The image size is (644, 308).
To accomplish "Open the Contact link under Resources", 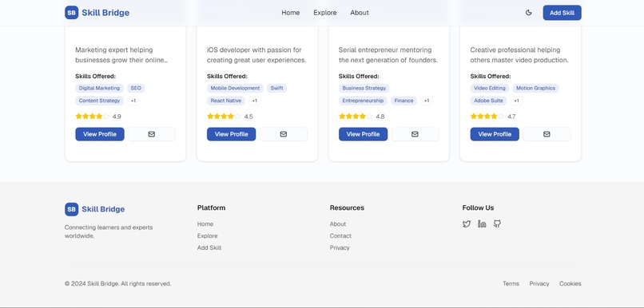I will (340, 236).
